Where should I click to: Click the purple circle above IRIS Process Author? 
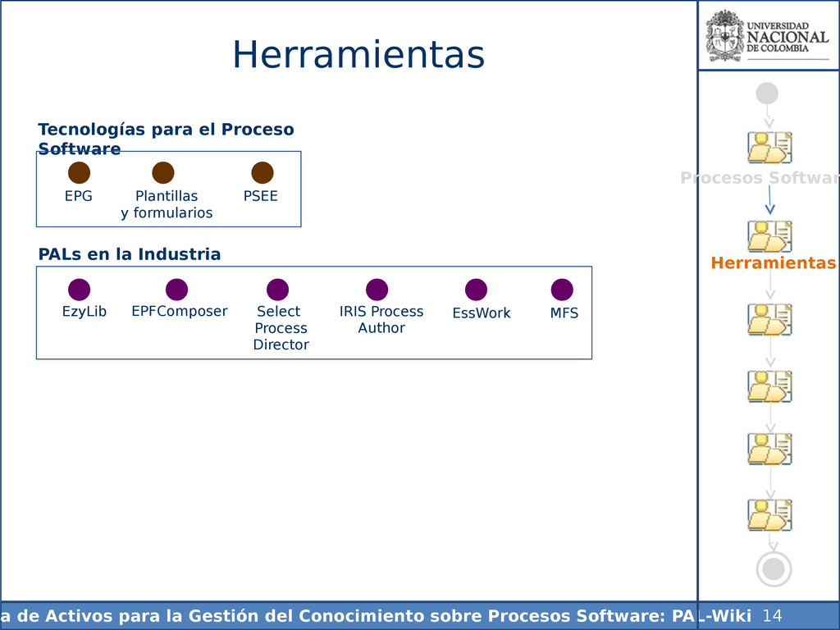(x=377, y=290)
